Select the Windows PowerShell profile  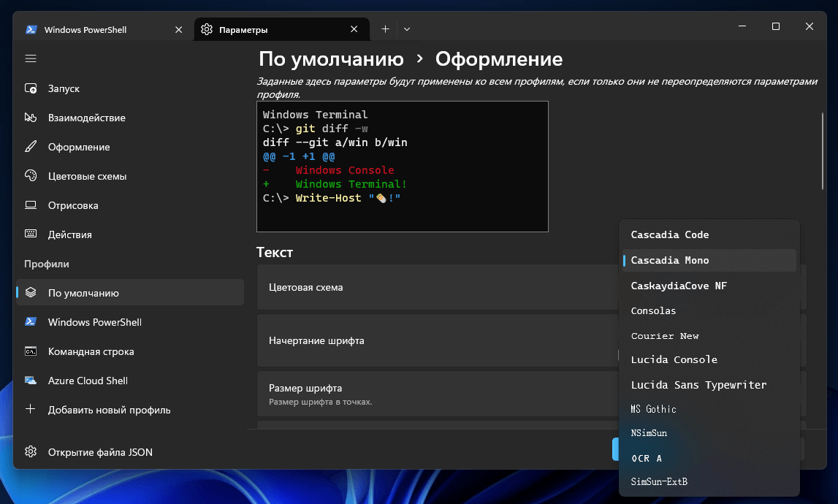pos(130,321)
